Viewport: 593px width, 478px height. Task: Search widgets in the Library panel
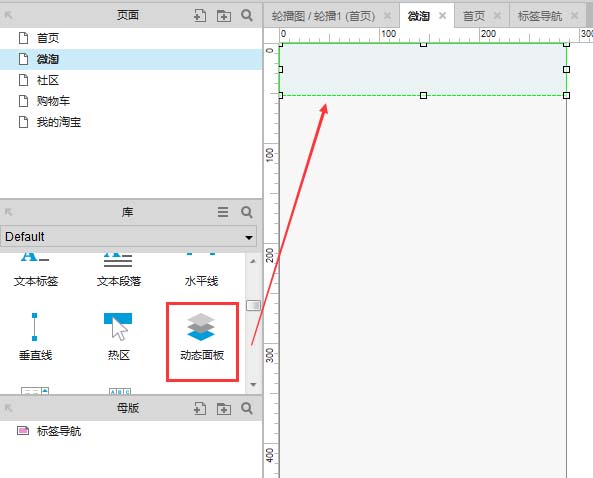point(247,212)
